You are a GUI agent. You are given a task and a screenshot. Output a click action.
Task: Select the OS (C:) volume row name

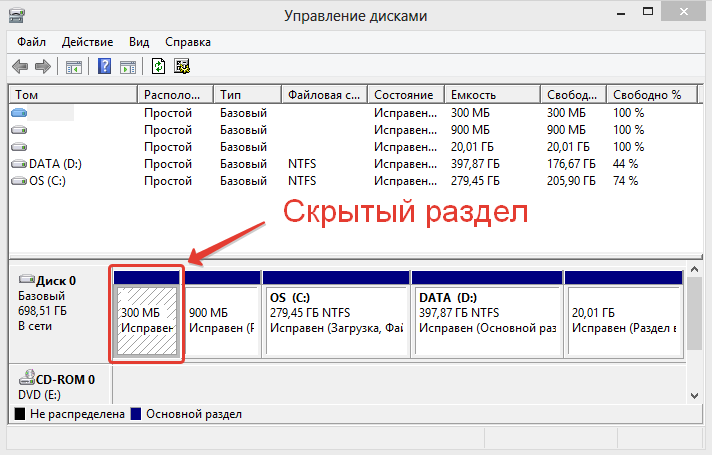(x=47, y=181)
